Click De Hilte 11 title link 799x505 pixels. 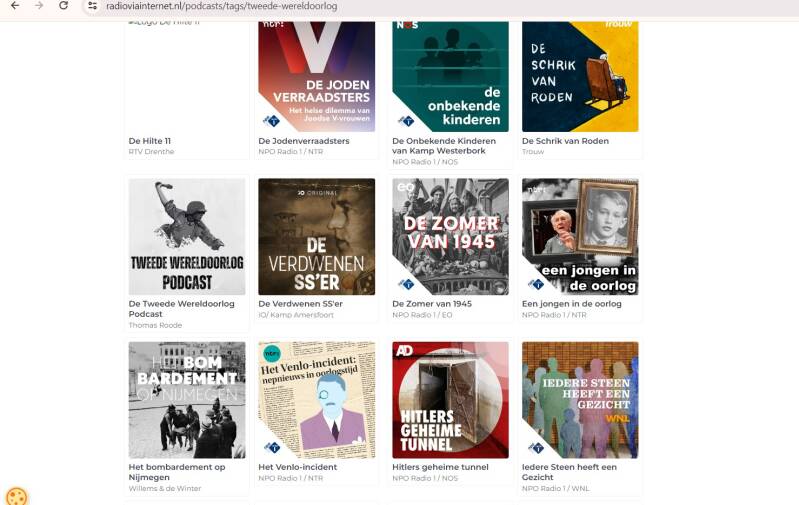tap(150, 141)
